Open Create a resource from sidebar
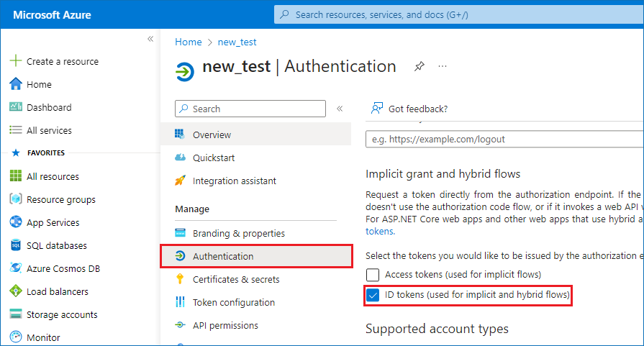This screenshot has height=346, width=644. point(63,61)
